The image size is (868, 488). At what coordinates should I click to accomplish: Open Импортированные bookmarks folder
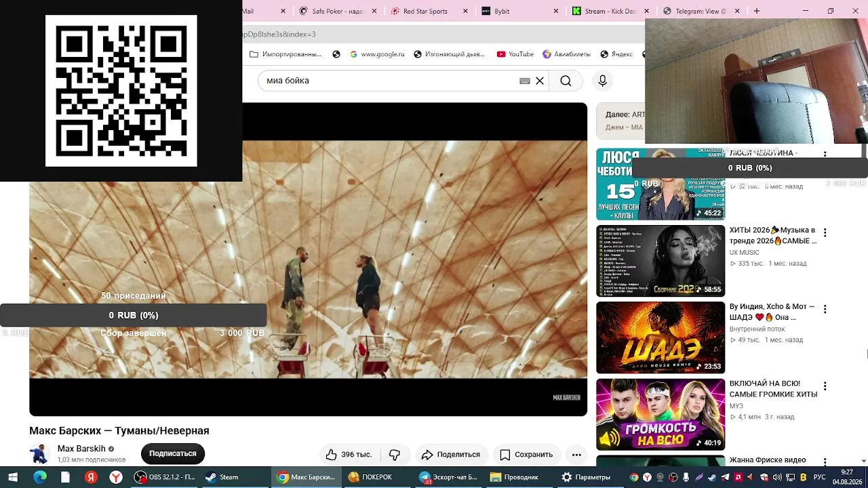[x=285, y=54]
